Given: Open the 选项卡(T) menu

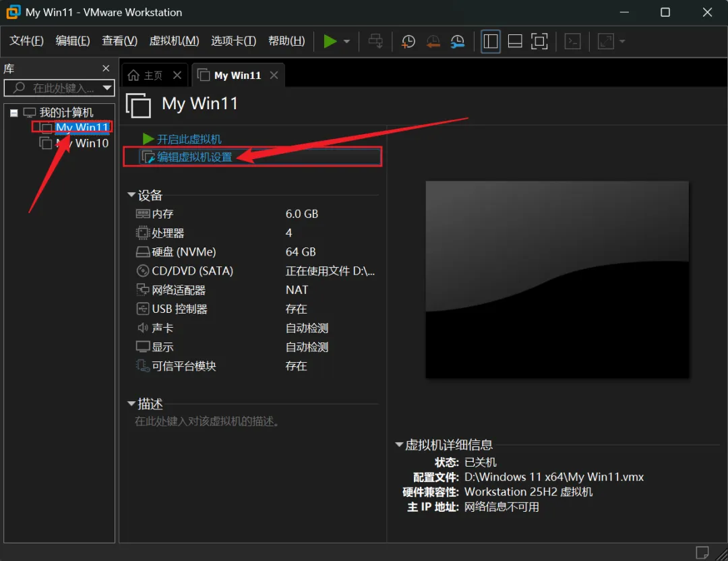Looking at the screenshot, I should pos(233,41).
